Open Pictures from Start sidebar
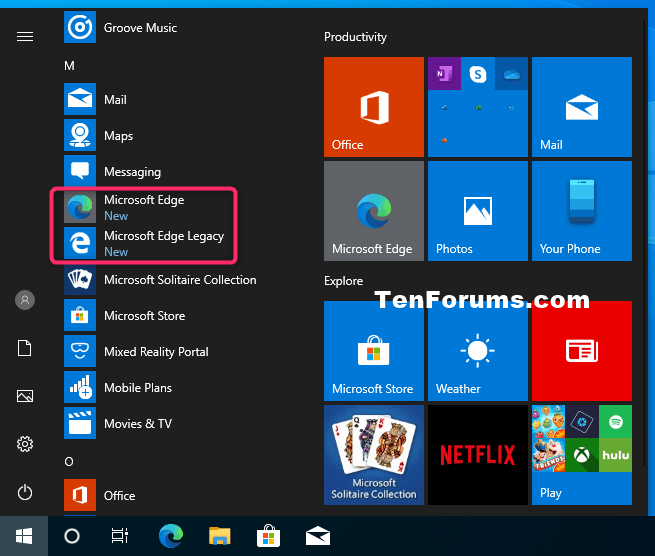This screenshot has width=655, height=556. 25,396
